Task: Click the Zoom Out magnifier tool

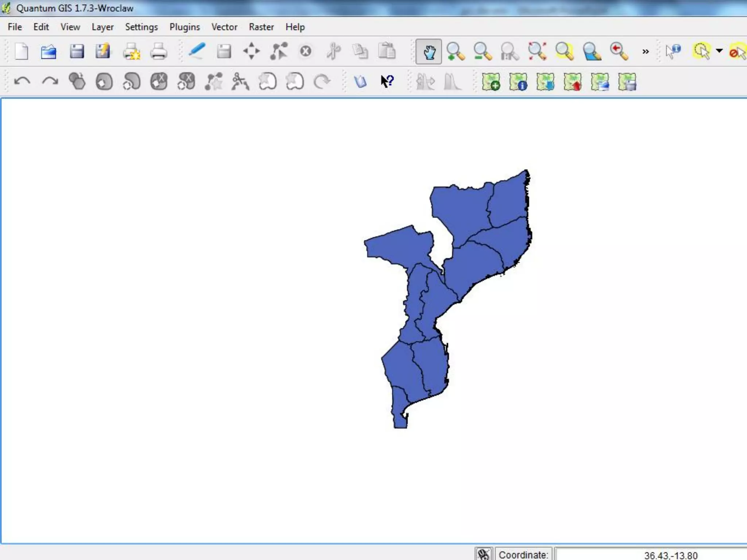Action: (x=482, y=52)
